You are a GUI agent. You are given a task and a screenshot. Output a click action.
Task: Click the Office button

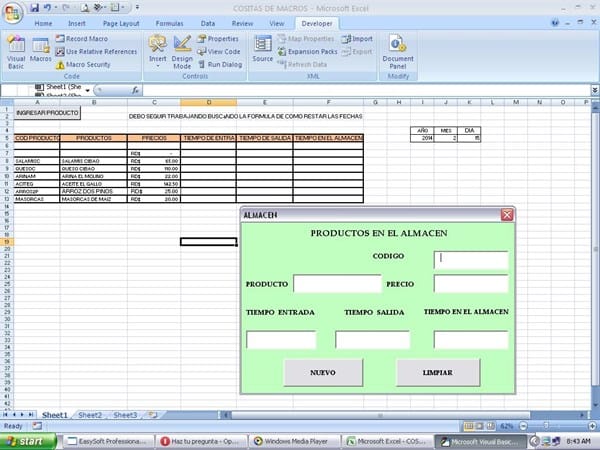[12, 13]
